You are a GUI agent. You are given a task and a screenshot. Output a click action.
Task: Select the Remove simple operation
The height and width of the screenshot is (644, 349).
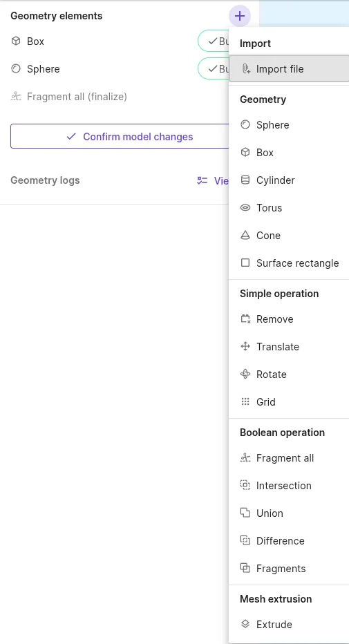click(x=289, y=319)
